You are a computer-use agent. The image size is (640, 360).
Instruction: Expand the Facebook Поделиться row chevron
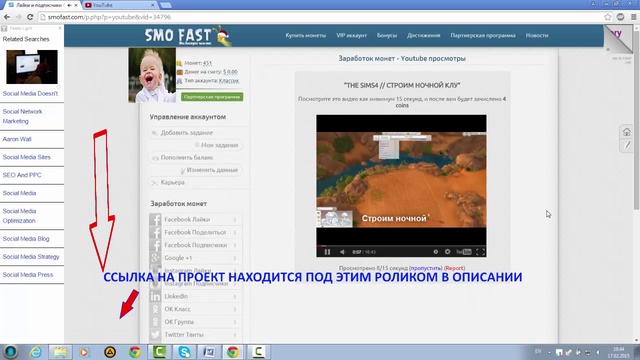pyautogui.click(x=235, y=232)
